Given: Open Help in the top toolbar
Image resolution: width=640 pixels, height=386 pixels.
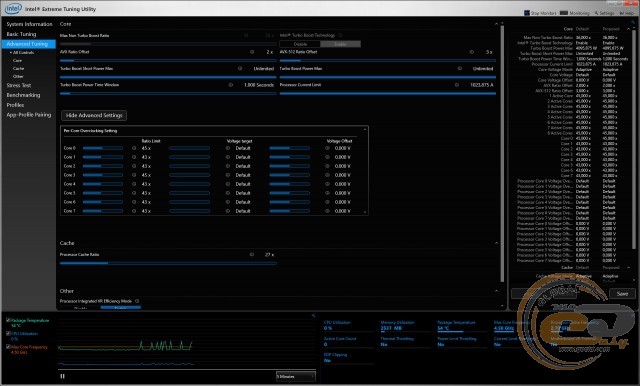Looking at the screenshot, I should pos(627,13).
